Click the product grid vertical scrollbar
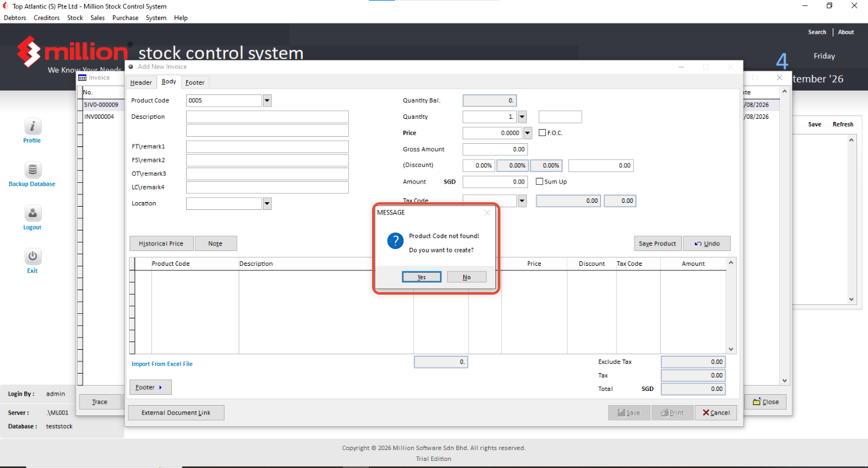 (x=731, y=306)
